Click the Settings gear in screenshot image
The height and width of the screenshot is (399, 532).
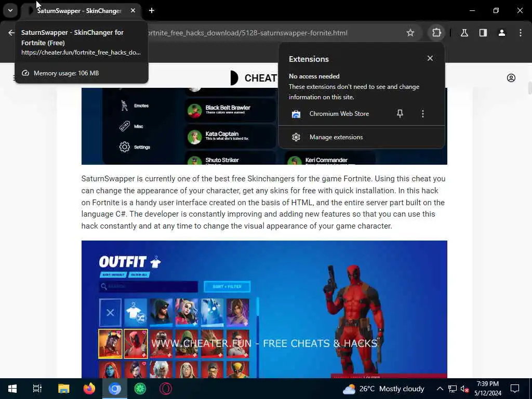tap(125, 147)
